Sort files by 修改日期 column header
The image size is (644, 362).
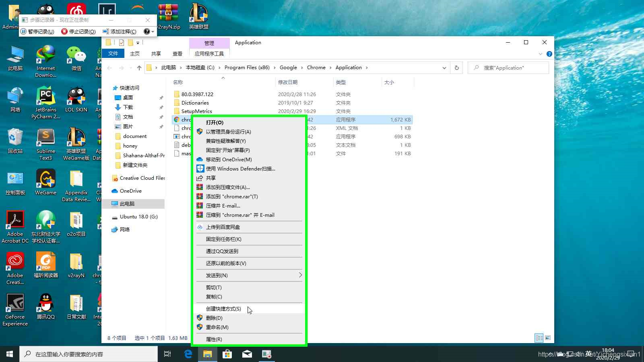point(305,82)
